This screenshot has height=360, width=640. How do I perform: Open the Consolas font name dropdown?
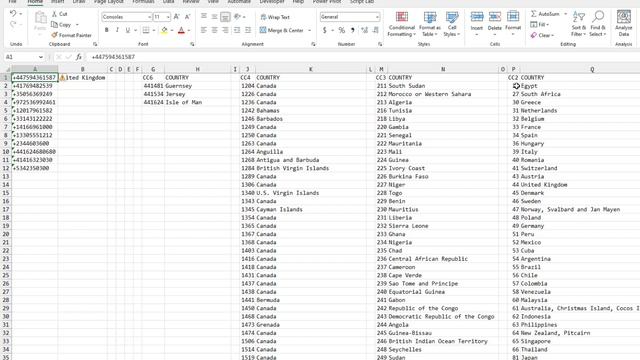click(x=149, y=17)
